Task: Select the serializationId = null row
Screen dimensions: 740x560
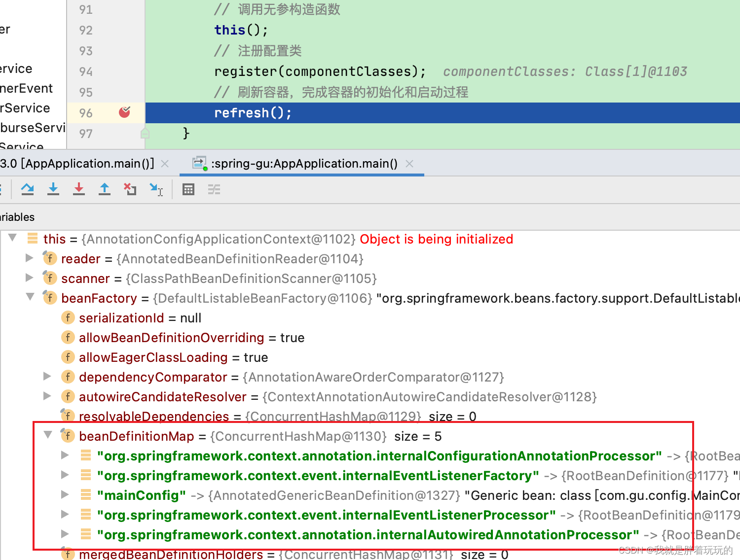Action: point(370,318)
